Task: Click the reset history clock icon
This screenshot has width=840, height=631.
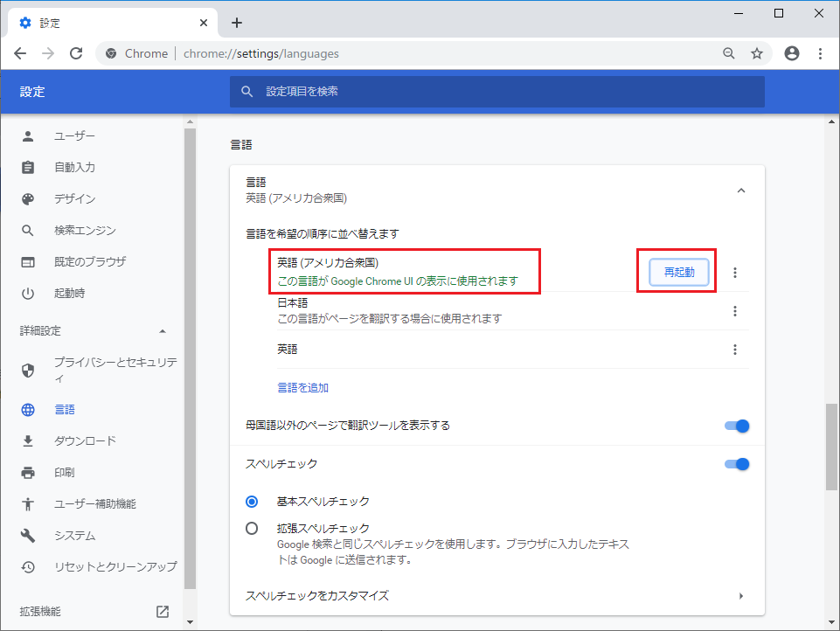Action: click(28, 566)
